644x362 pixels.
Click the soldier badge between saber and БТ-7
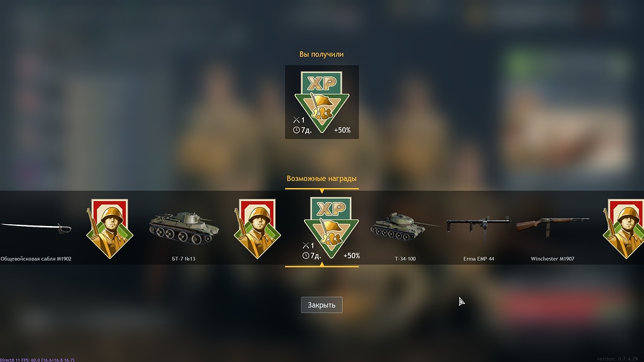coord(109,229)
